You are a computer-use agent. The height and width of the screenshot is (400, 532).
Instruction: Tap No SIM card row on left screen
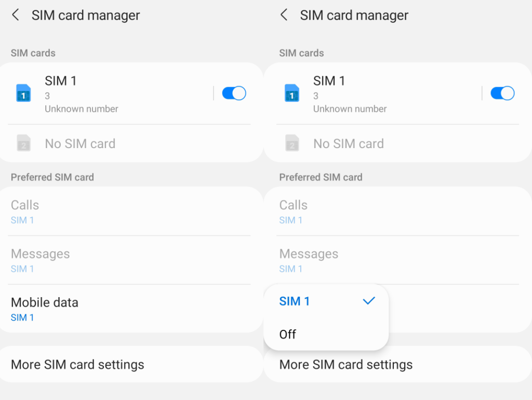(x=130, y=143)
